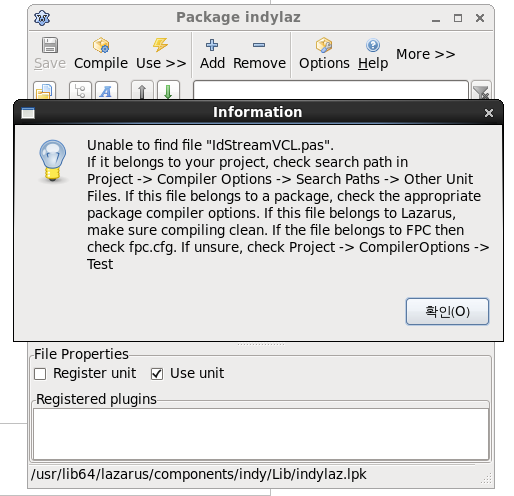Image resolution: width=514 pixels, height=496 pixels.
Task: Open package Options
Action: tap(324, 54)
